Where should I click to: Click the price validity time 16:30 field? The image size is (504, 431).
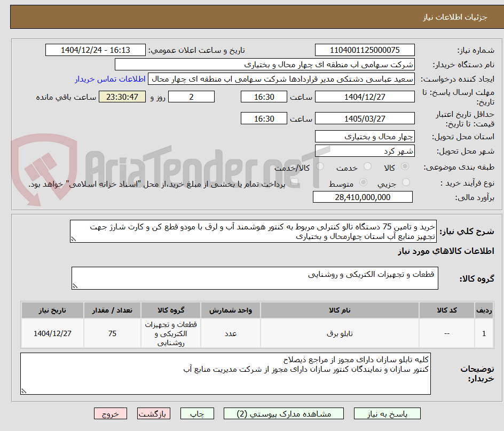(x=264, y=118)
